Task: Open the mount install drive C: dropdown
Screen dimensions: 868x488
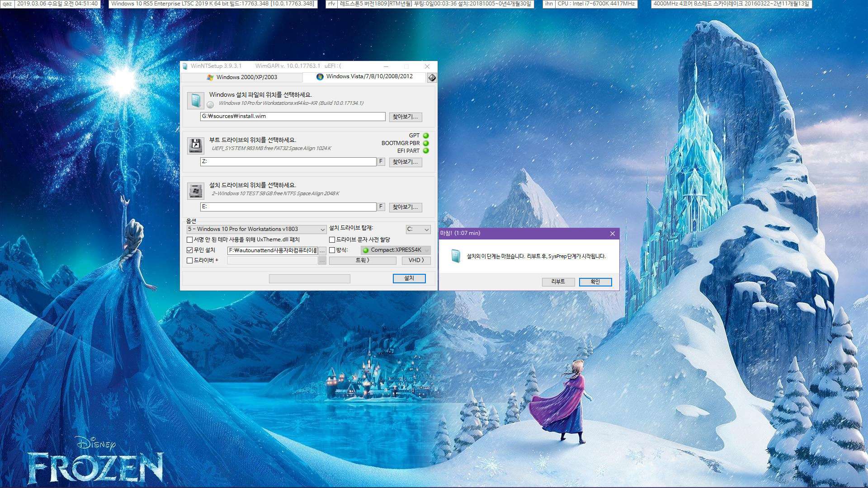Action: 418,230
